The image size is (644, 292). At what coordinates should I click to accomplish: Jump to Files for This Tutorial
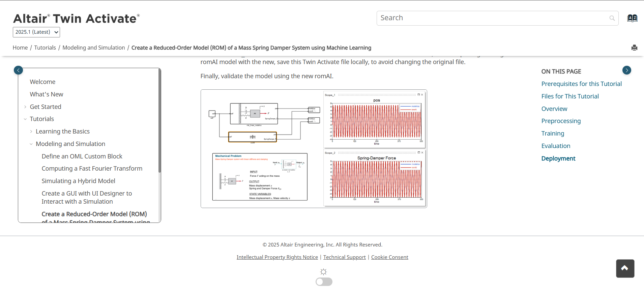pos(570,96)
